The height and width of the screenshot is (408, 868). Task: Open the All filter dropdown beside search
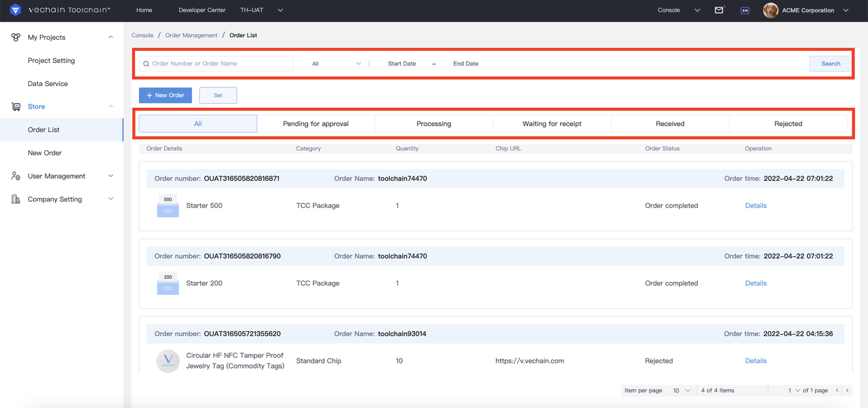click(x=336, y=64)
